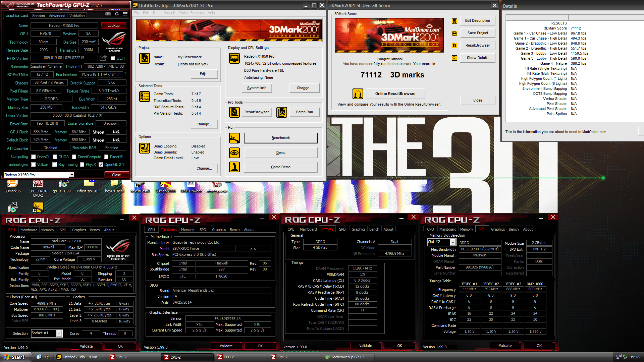Click the Benchmark run icon

pos(234,138)
